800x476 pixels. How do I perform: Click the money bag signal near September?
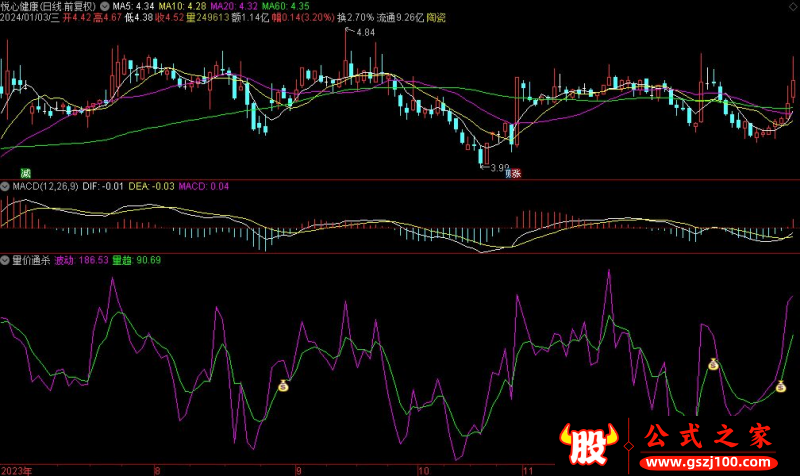(x=283, y=385)
